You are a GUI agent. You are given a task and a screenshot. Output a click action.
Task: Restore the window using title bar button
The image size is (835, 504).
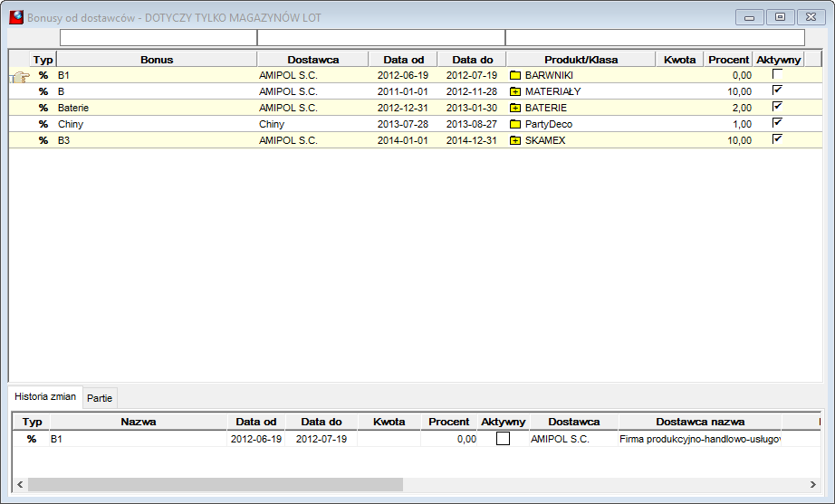click(x=780, y=17)
